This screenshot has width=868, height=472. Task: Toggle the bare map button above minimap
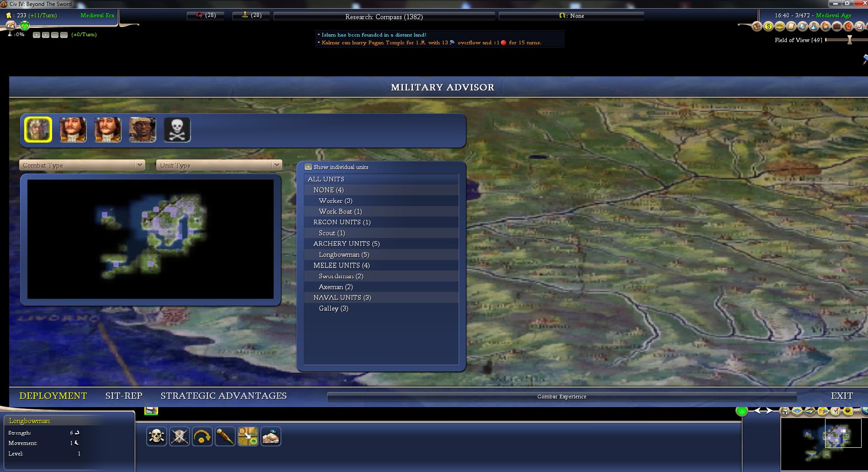tap(810, 411)
